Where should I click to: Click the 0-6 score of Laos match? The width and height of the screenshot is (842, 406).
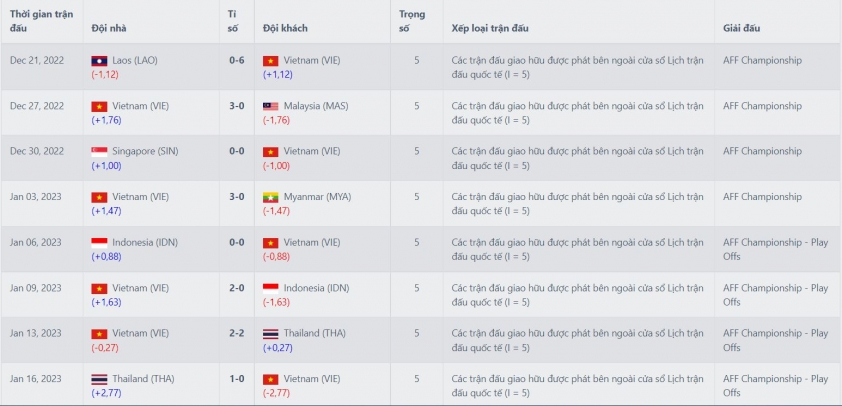coord(237,61)
